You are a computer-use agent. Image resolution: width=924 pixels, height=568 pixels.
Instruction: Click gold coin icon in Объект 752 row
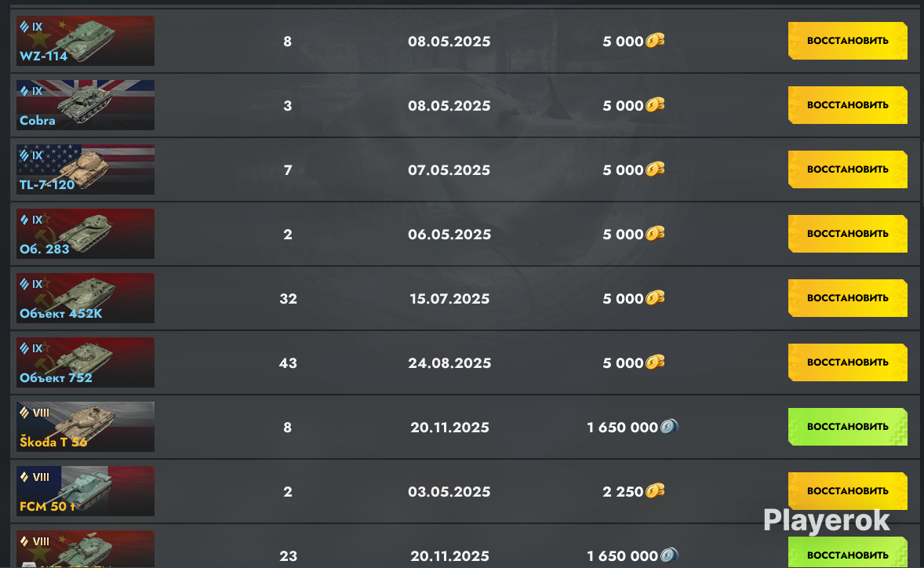point(655,362)
